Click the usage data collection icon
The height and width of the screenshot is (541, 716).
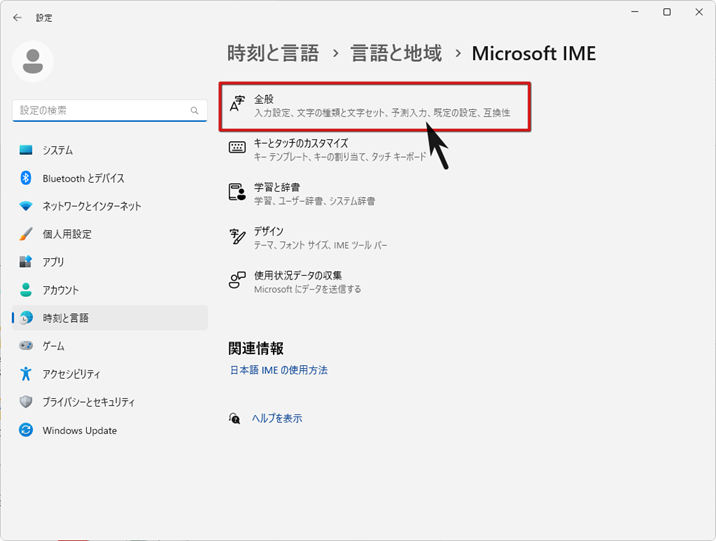237,280
